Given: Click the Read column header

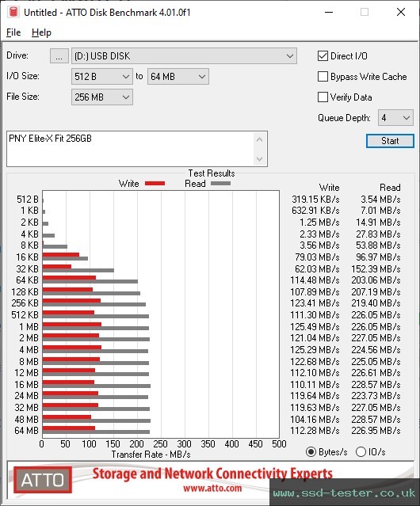Looking at the screenshot, I should tap(390, 188).
